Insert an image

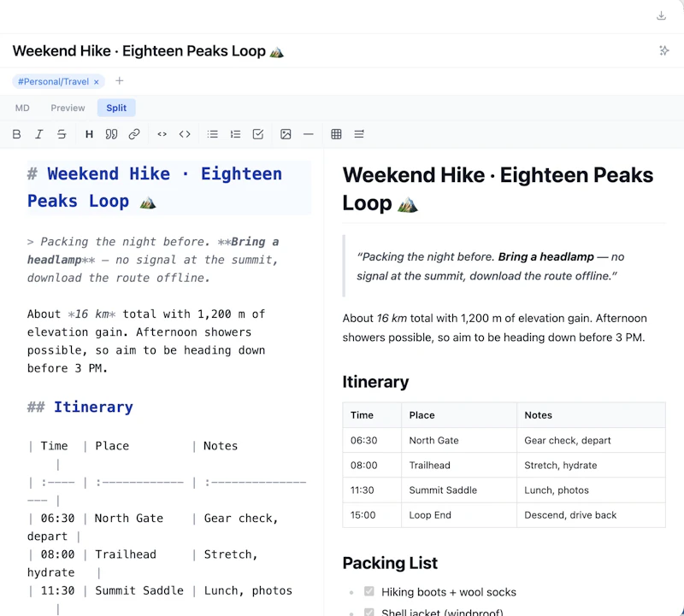[286, 134]
